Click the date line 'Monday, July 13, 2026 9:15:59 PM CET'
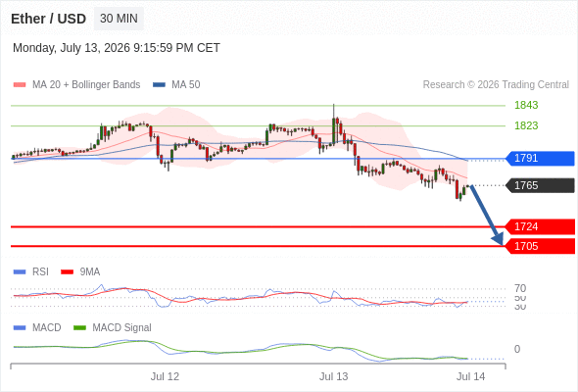Screen dimensions: 578x392 117,48
